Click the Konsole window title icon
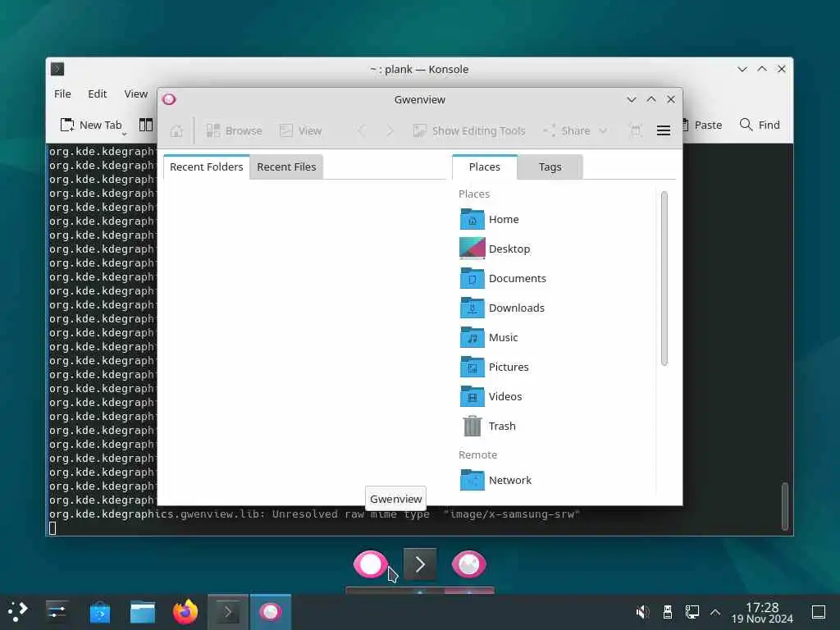 [57, 69]
